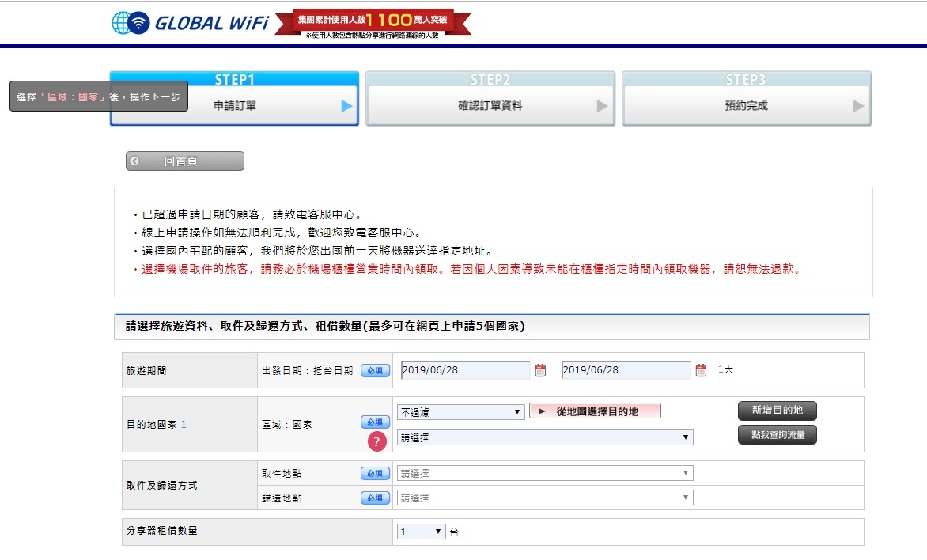Viewport: 927px width, 560px height.
Task: Select the STEP2 確認訂單資料 tab
Action: [490, 98]
